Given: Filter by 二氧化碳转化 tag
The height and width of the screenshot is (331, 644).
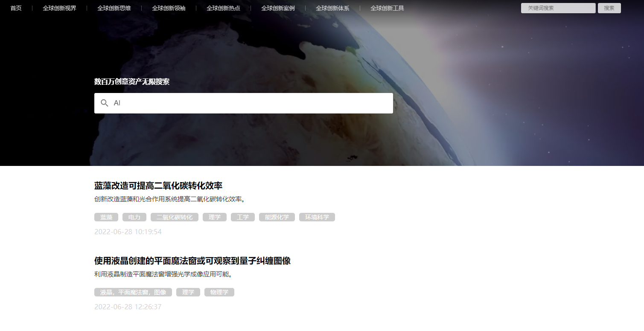Looking at the screenshot, I should [175, 217].
